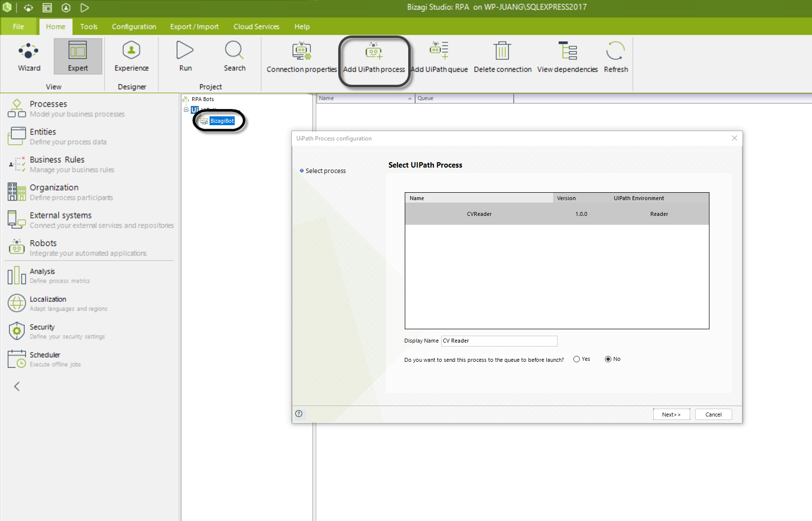The width and height of the screenshot is (812, 521).
Task: Collapse the left module sidebar
Action: point(17,386)
